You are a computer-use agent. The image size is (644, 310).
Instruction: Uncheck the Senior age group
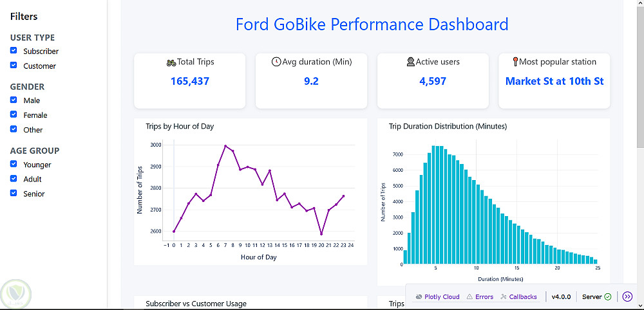pos(14,194)
